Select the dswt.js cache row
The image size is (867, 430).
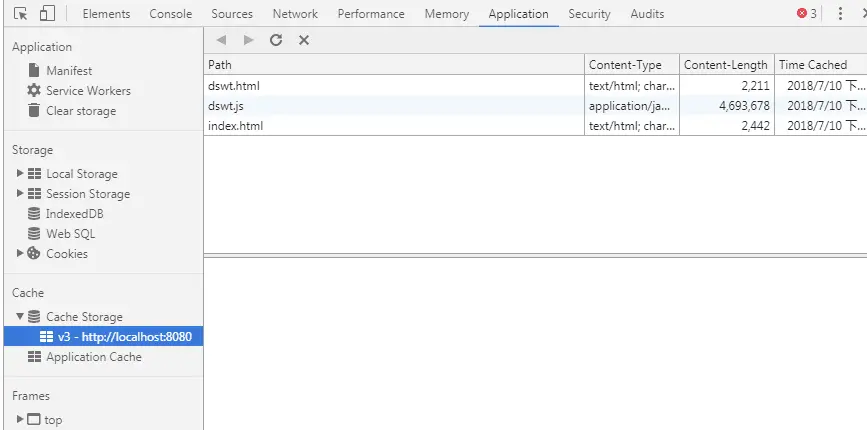point(535,106)
